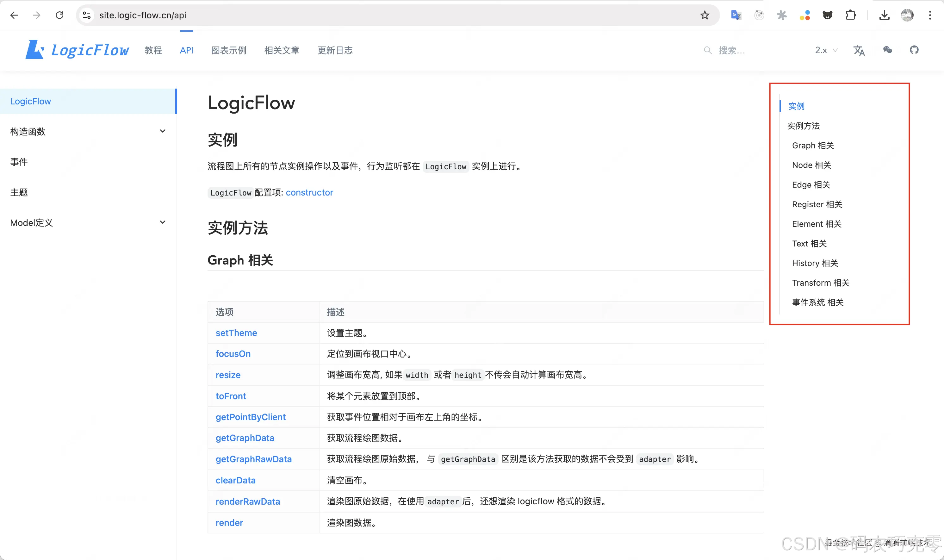Switch language via the translation icon
944x560 pixels.
(859, 50)
